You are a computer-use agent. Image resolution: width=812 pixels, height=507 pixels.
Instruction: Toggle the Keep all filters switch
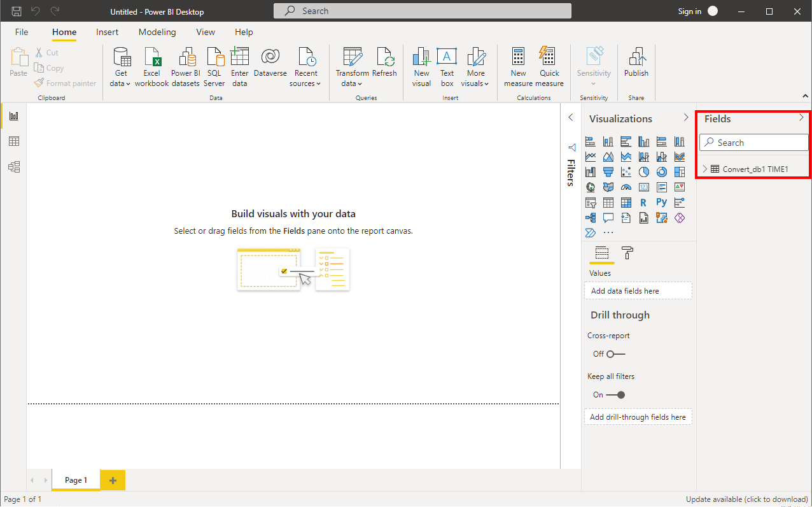(x=615, y=395)
